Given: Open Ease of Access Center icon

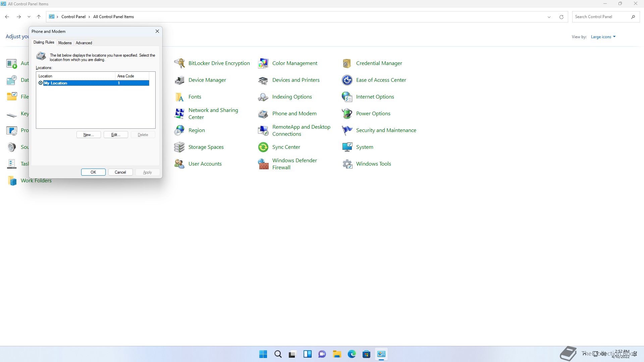Looking at the screenshot, I should (347, 80).
